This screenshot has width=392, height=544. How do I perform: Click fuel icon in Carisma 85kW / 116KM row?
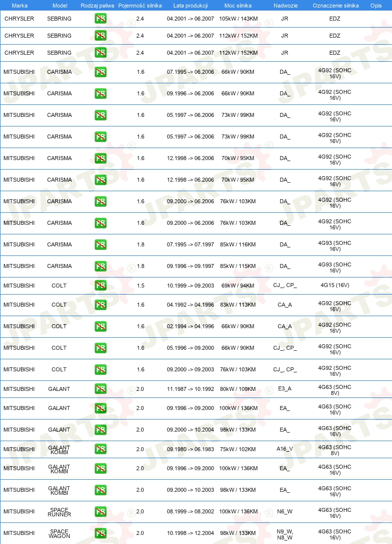tap(101, 244)
